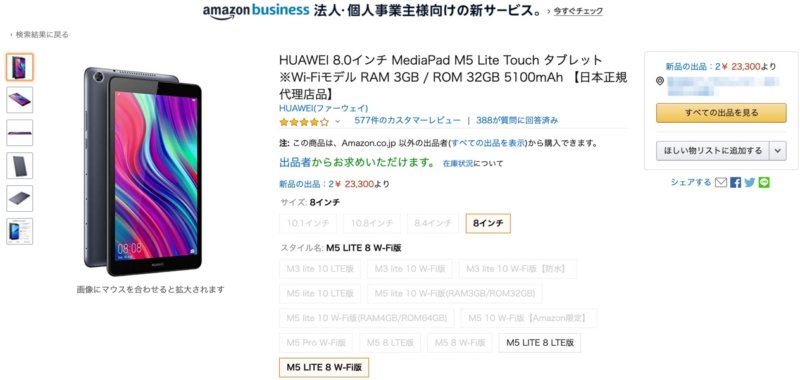
Task: Select the second tablet thumbnail image
Action: (x=20, y=100)
